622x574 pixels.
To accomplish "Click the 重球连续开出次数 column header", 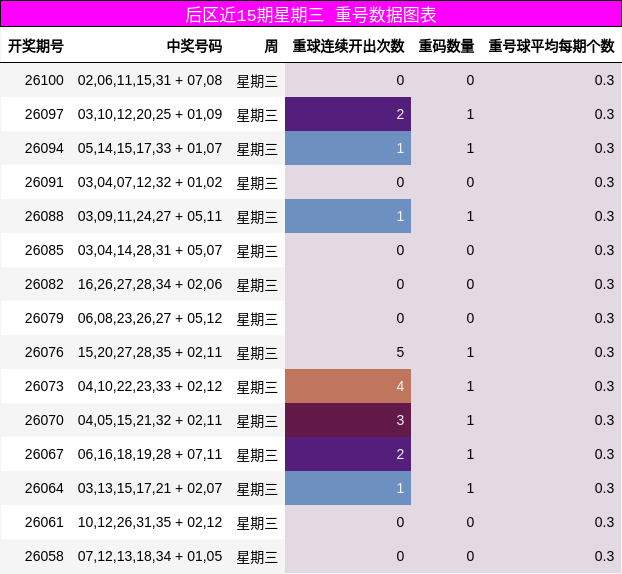I will tap(348, 46).
